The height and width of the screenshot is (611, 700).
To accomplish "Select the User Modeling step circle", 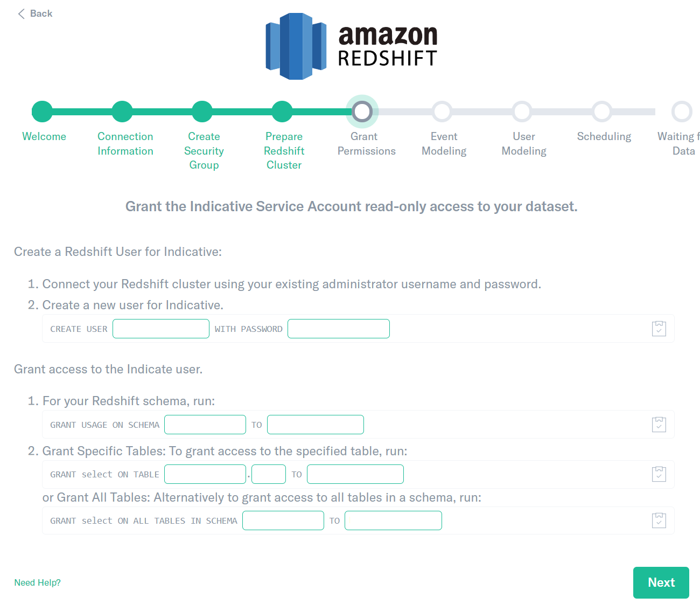I will [522, 112].
